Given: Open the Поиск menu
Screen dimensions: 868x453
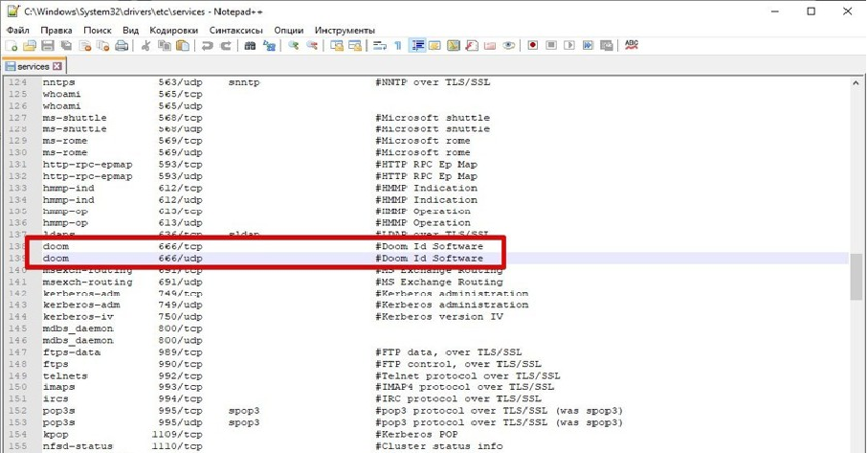Looking at the screenshot, I should pyautogui.click(x=98, y=30).
